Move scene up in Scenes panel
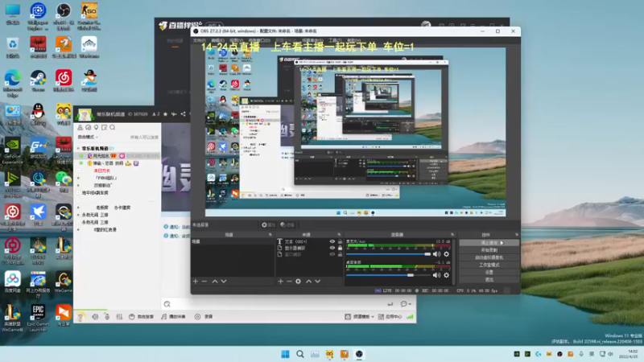This screenshot has height=362, width=644. tap(215, 281)
